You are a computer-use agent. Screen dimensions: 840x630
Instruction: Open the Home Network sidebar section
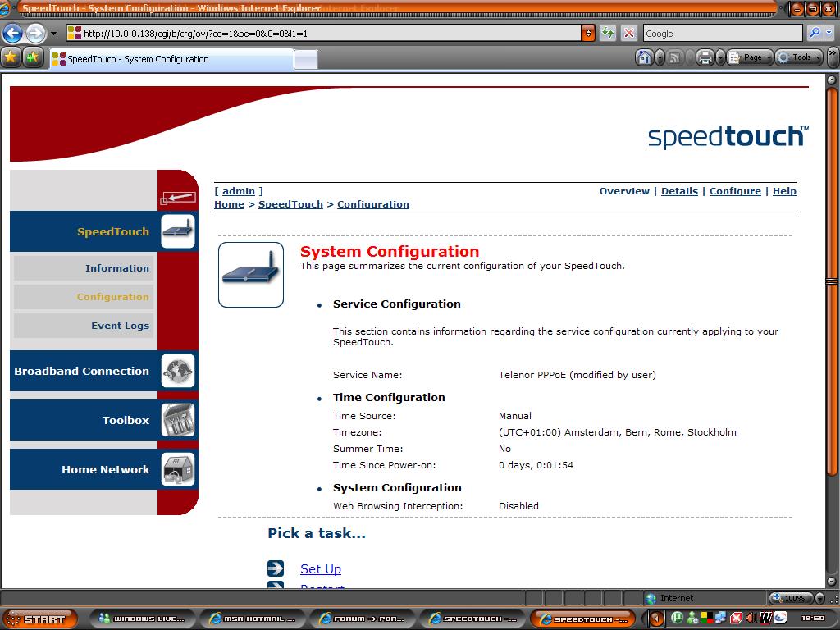105,469
